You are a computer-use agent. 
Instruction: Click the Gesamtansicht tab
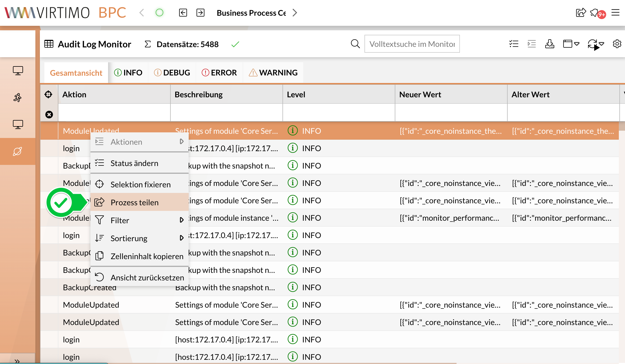77,72
